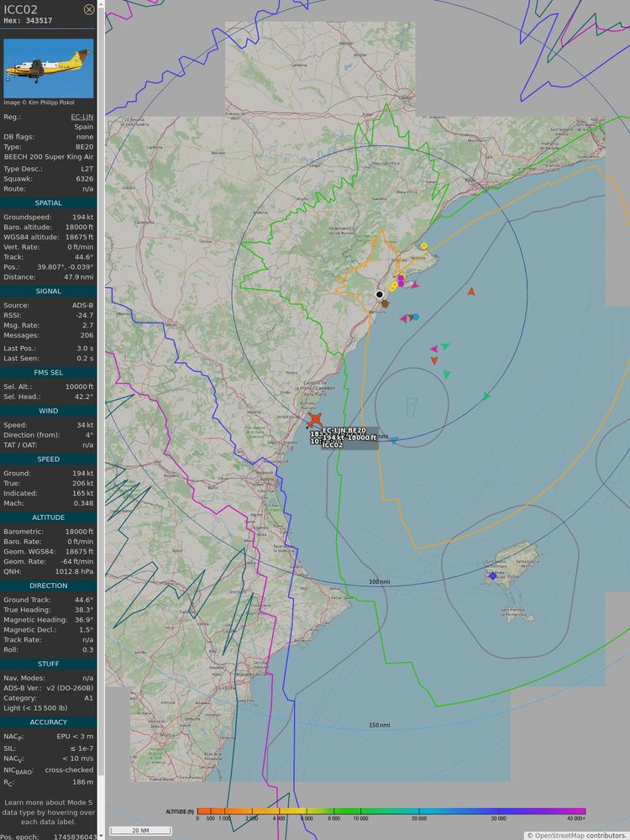Click the STUFF section header

pos(48,664)
